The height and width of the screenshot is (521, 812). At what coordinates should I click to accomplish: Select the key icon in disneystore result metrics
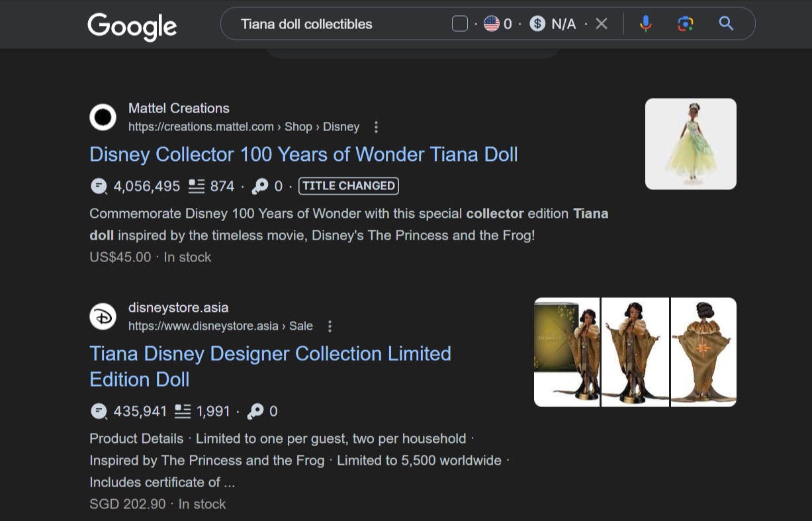click(x=255, y=411)
